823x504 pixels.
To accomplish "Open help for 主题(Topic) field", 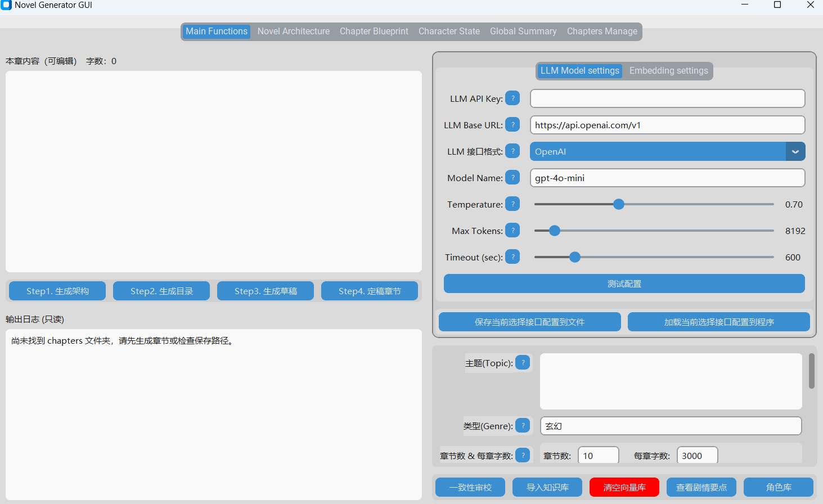I will click(x=523, y=363).
